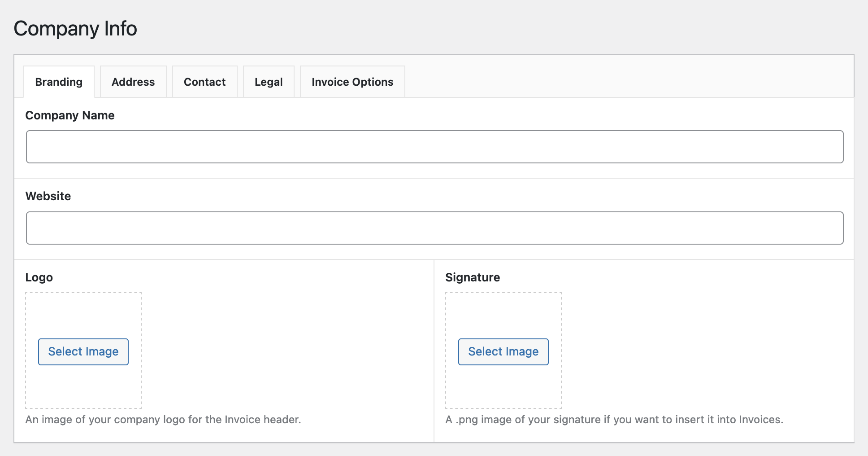This screenshot has height=456, width=868.
Task: Click into the Website input field
Action: click(434, 228)
